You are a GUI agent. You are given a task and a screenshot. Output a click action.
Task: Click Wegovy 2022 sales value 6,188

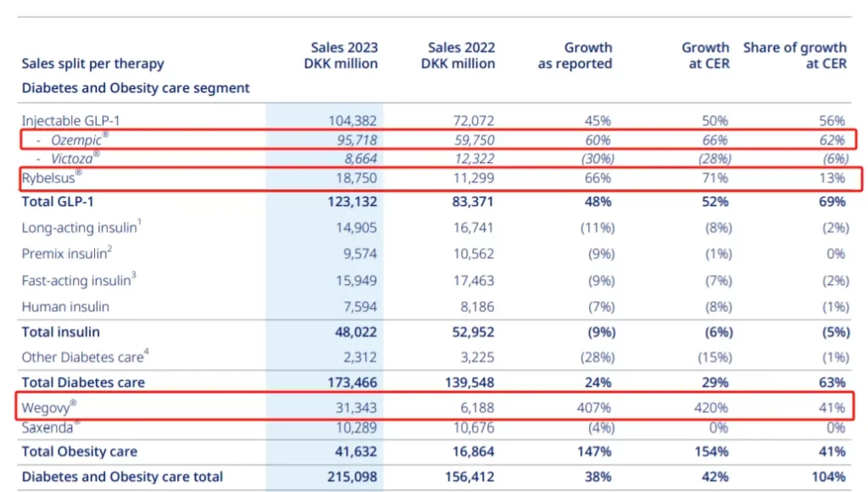pyautogui.click(x=477, y=408)
